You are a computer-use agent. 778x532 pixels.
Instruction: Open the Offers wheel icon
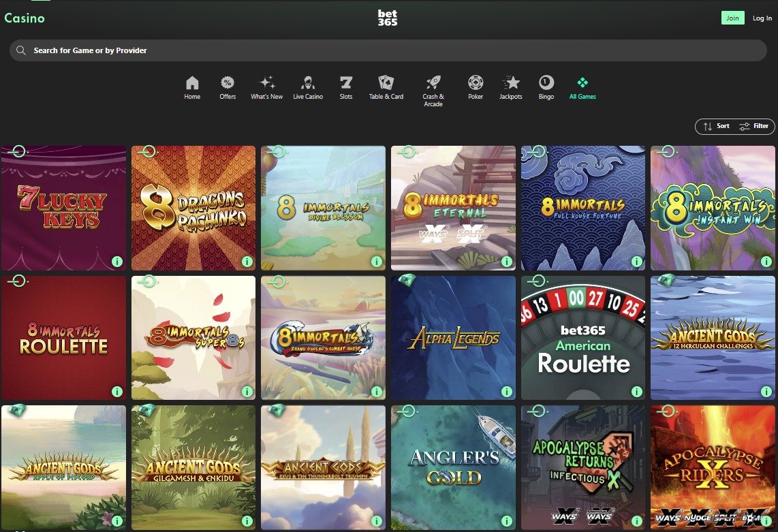pyautogui.click(x=227, y=83)
